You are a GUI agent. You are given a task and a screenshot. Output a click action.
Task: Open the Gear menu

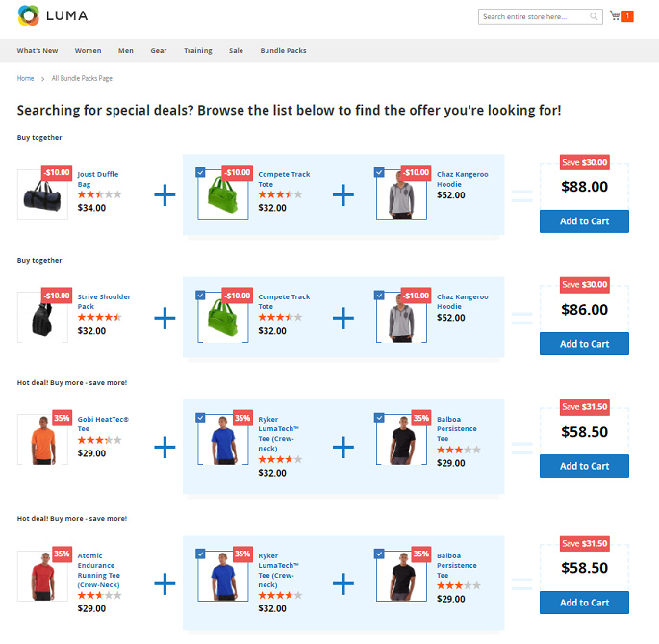click(159, 50)
